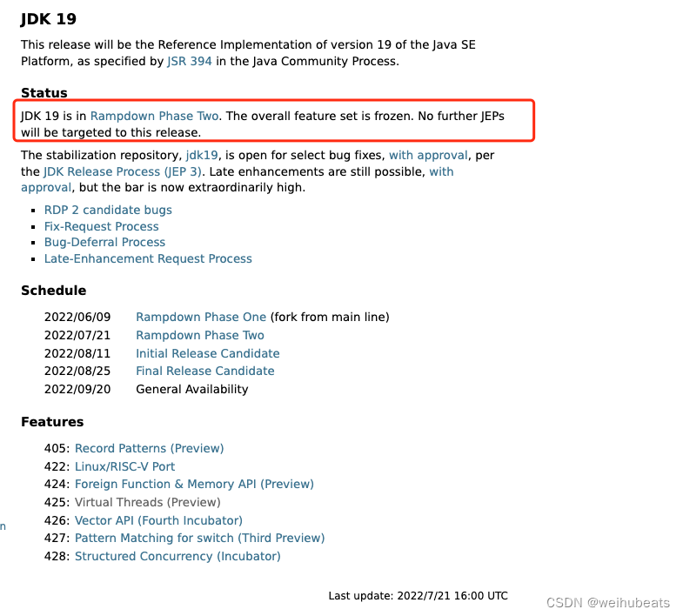Click the JDK 19 page heading
This screenshot has height=616, width=683.
point(49,19)
